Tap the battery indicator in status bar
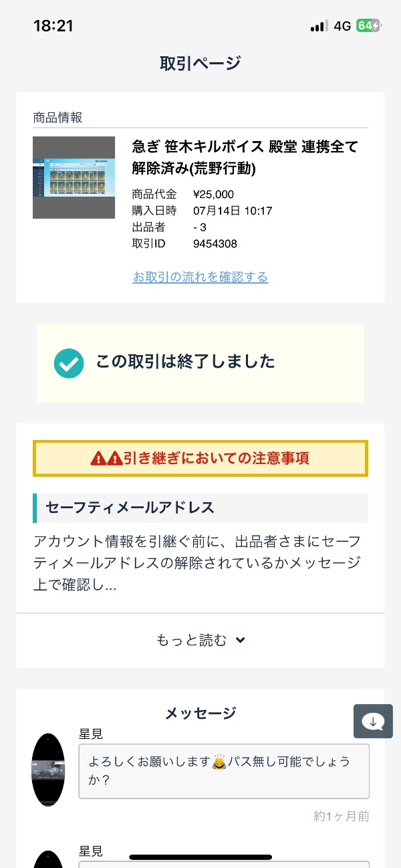 pos(368,26)
